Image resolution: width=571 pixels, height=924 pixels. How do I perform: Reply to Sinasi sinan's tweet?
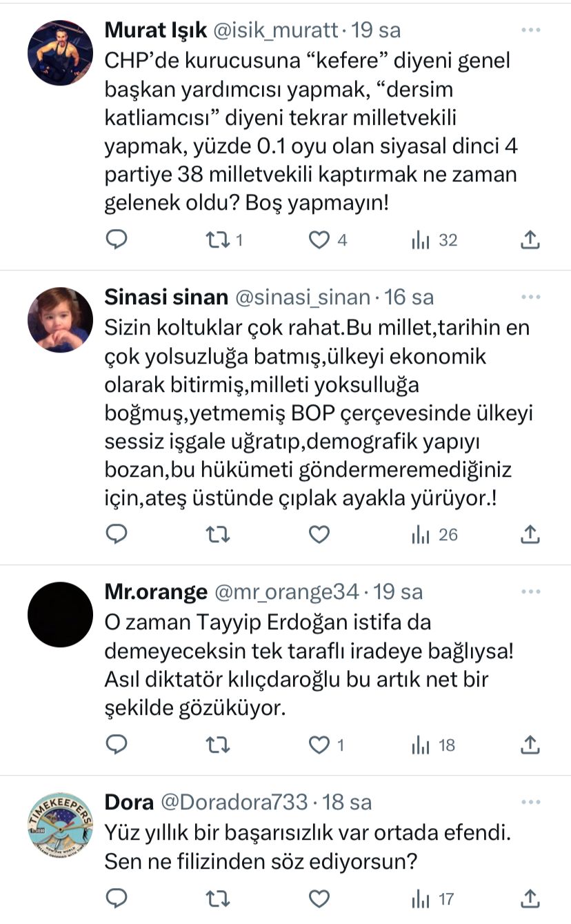point(118,534)
